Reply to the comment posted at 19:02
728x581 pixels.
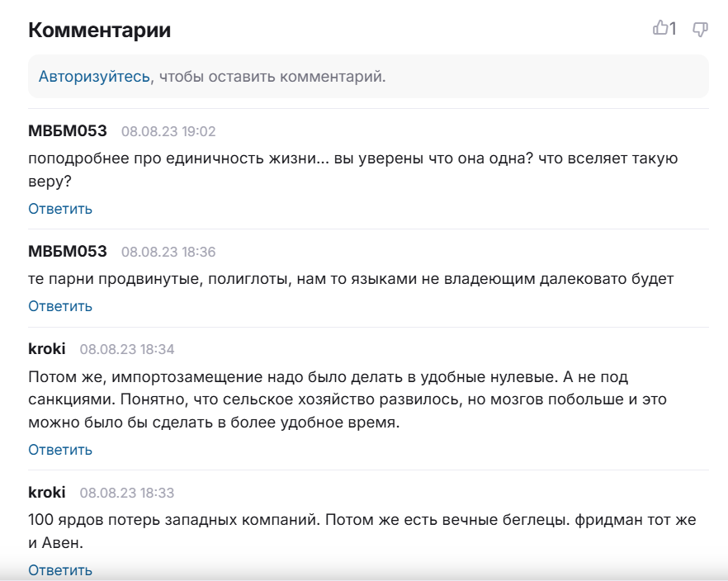[x=60, y=209]
